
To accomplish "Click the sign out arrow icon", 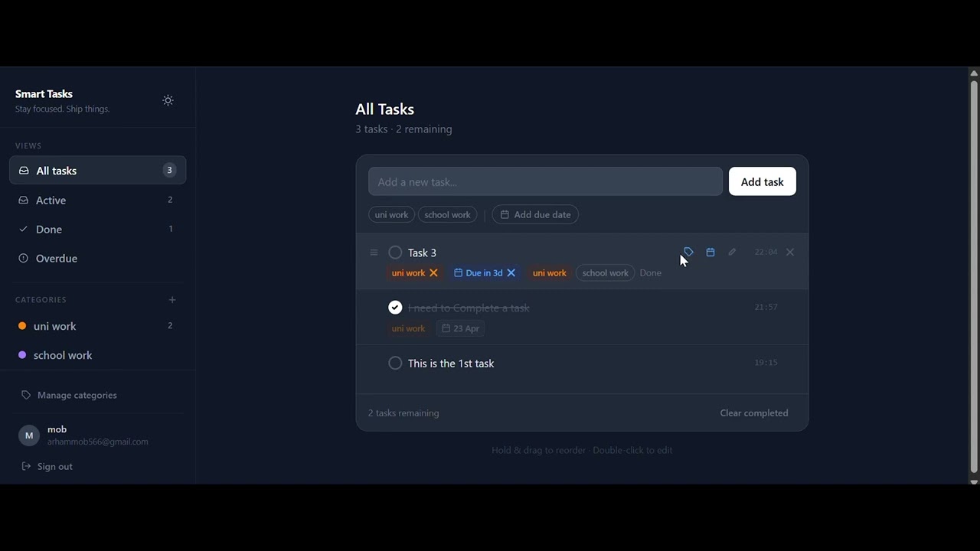I will (x=26, y=466).
